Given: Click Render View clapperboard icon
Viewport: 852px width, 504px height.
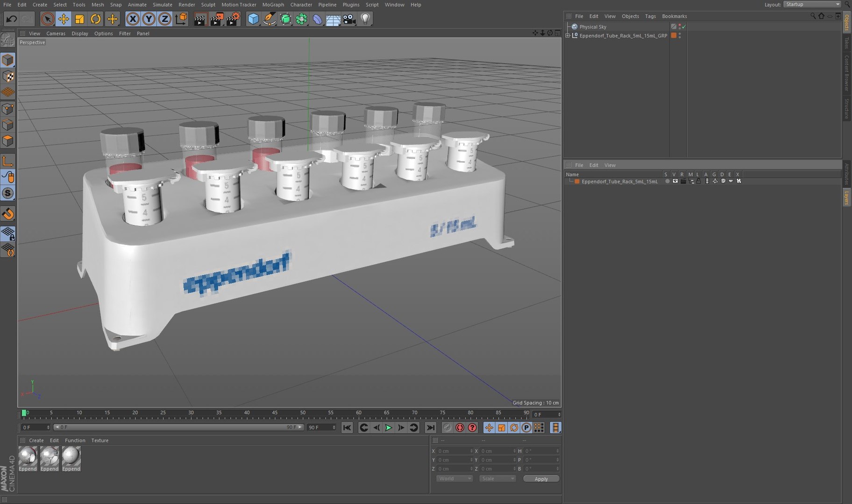Looking at the screenshot, I should tap(200, 19).
